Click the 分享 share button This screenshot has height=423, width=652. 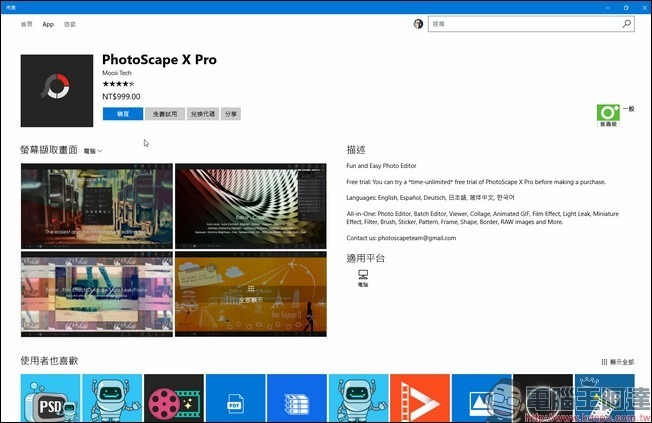[231, 114]
